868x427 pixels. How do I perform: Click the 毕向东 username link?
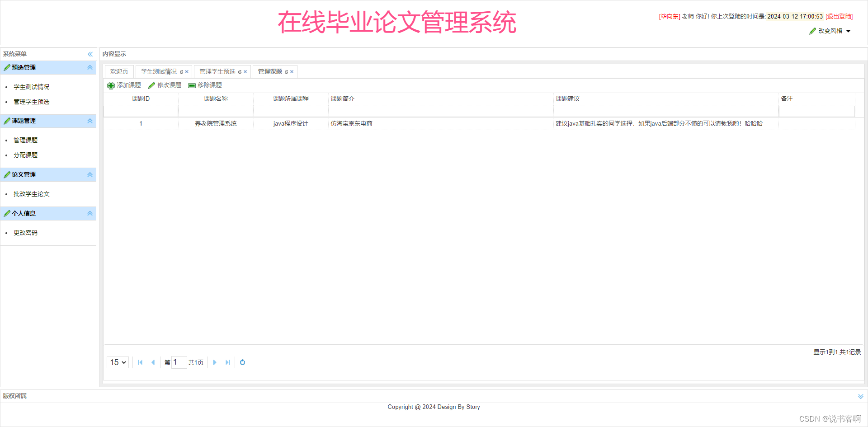670,17
